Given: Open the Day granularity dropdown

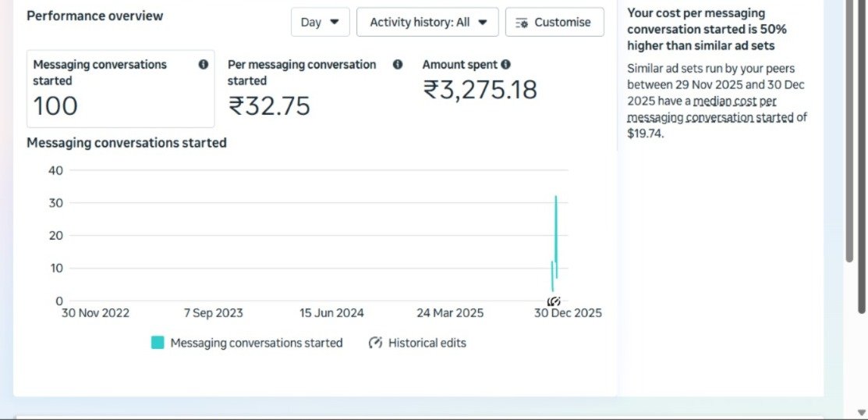Looking at the screenshot, I should coord(320,22).
